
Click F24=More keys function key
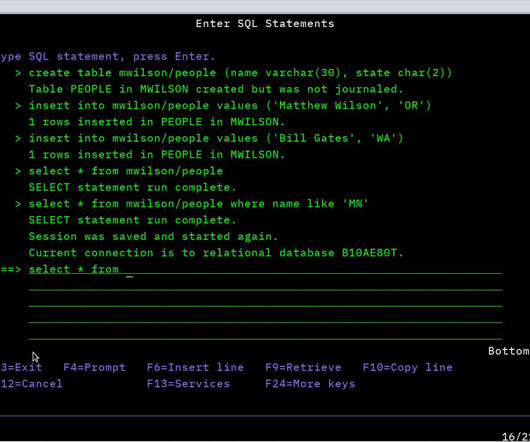click(x=310, y=384)
